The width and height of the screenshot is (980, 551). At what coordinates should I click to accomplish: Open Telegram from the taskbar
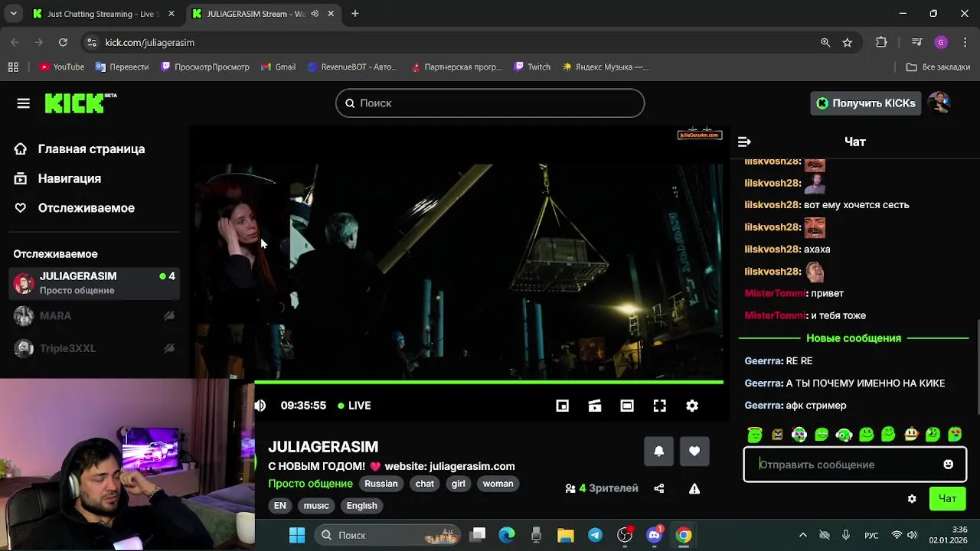pos(595,536)
